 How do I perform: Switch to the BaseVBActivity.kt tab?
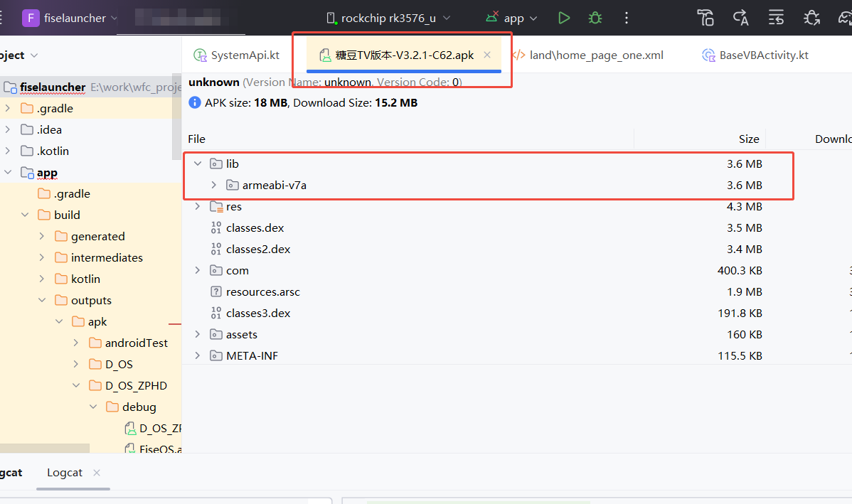[755, 55]
